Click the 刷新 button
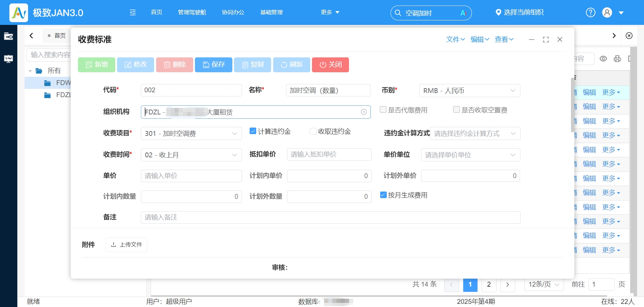This screenshot has height=307, width=644. pyautogui.click(x=292, y=65)
